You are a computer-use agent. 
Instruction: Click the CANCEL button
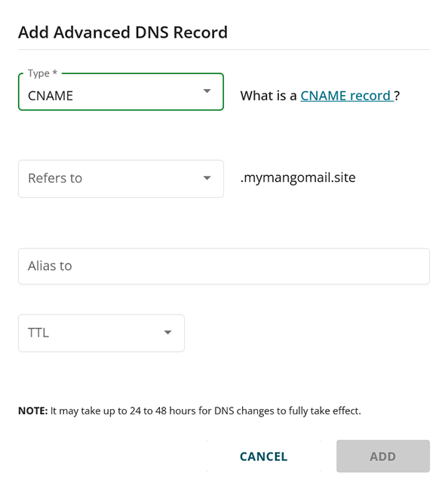[264, 457]
